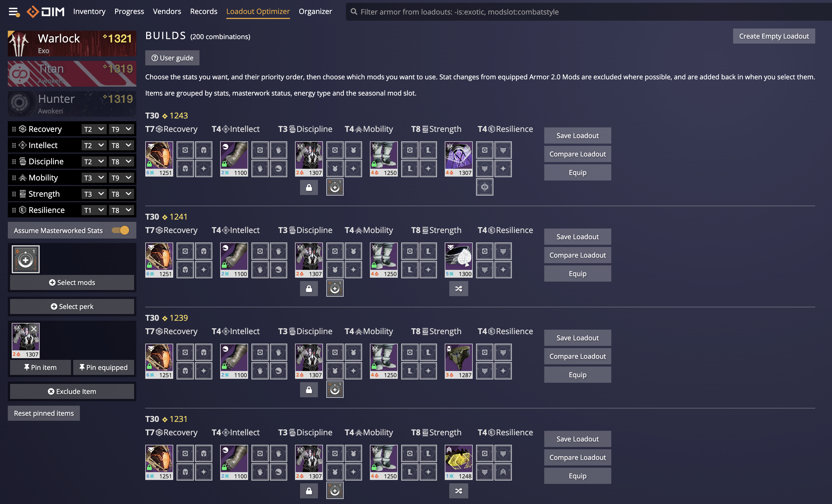Click the mod icon under 1241 build chest

pos(335,288)
